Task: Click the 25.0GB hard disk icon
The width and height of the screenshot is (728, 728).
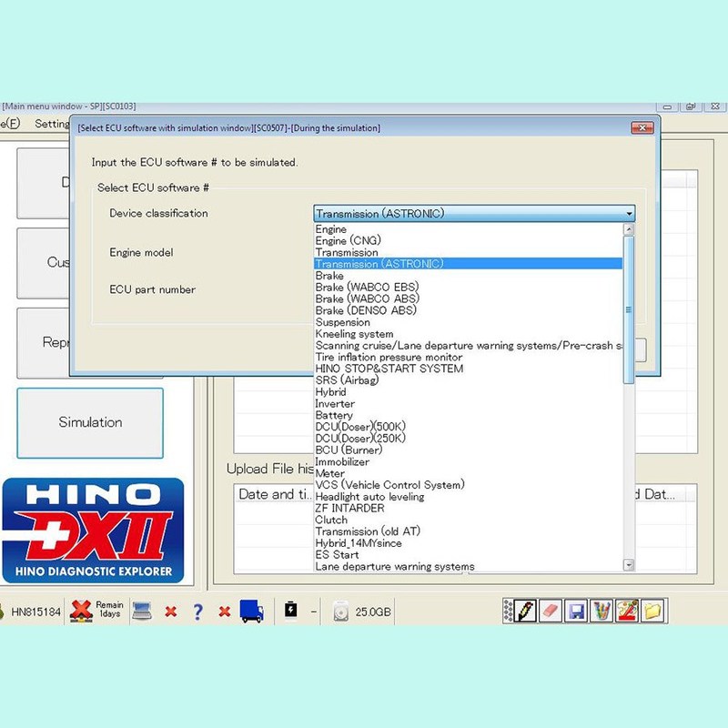Action: coord(340,612)
